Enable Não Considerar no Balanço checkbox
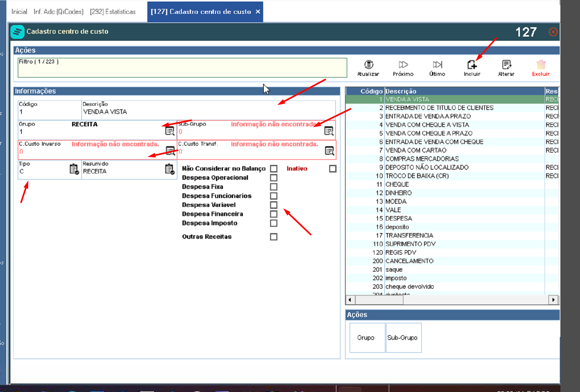 pos(274,169)
